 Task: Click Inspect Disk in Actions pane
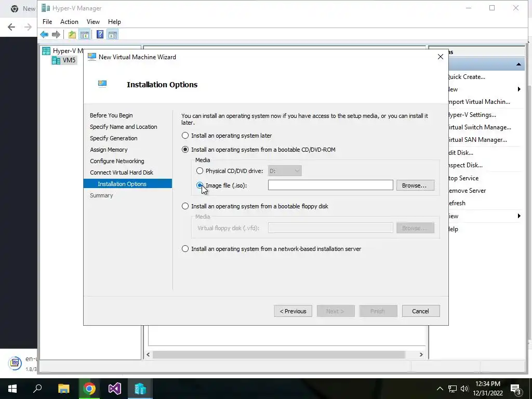[465, 166]
